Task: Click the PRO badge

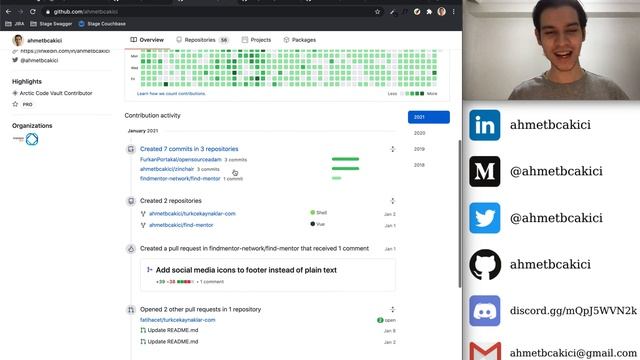Action: (27, 104)
